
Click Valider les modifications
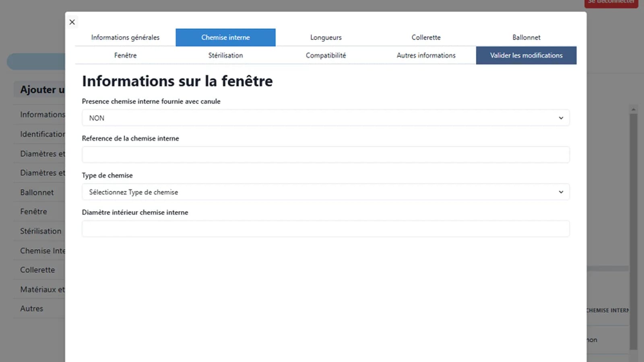pos(526,55)
